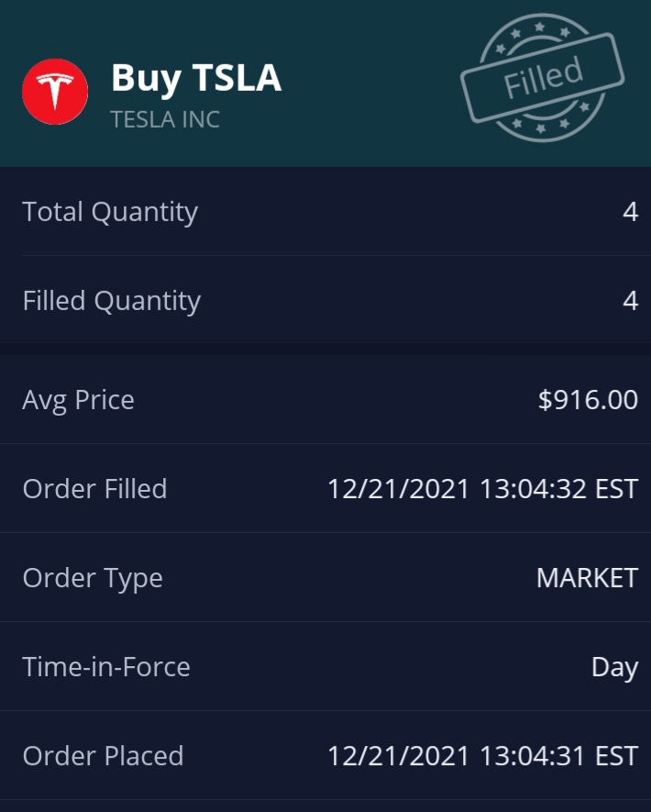Click EST timezone in Order Filled row
Viewport: 651px width, 812px height.
tap(616, 489)
